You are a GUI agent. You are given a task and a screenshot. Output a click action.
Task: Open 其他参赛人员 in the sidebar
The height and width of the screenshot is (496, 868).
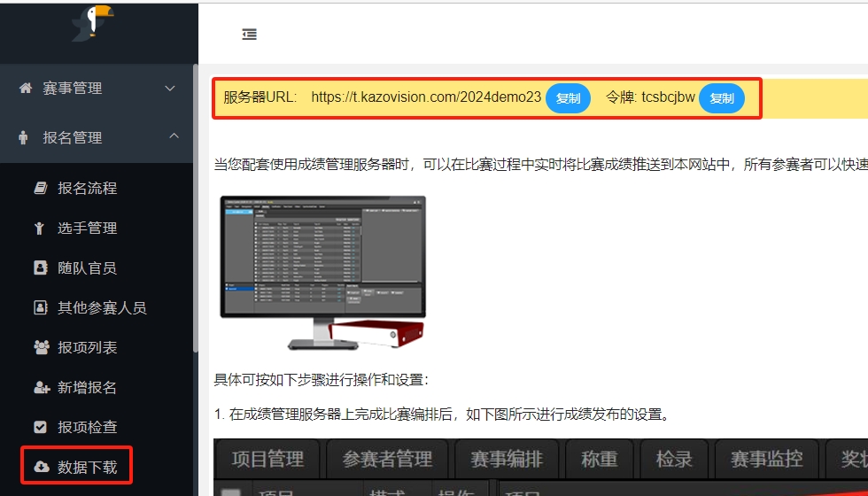(x=102, y=308)
